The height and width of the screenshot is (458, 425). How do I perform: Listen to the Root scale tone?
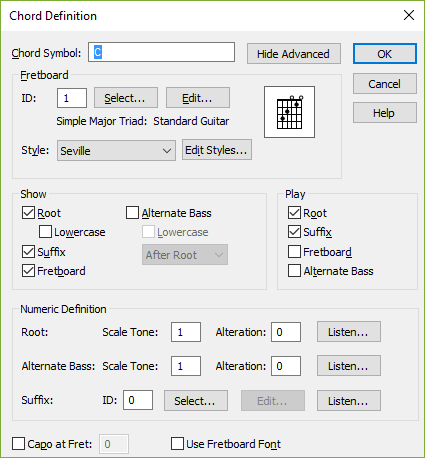(349, 332)
